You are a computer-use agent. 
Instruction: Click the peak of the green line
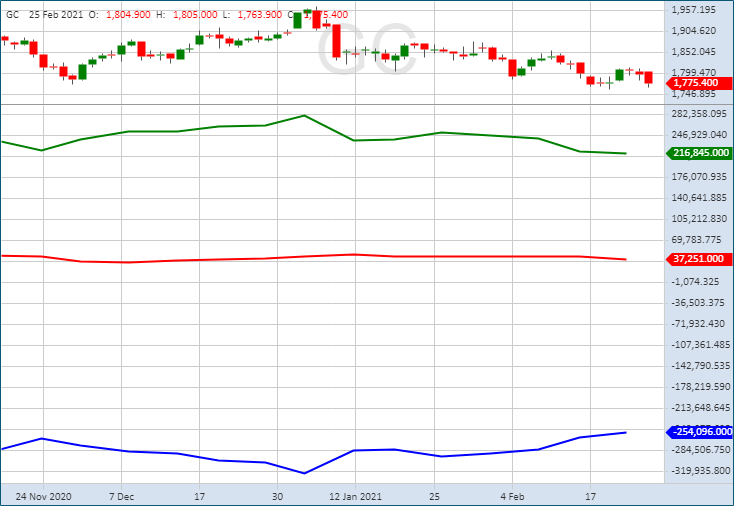click(x=304, y=116)
